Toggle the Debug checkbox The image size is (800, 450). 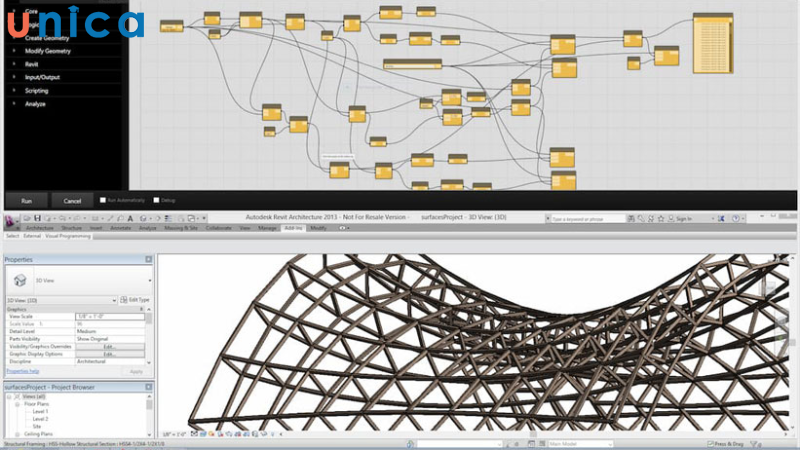pyautogui.click(x=156, y=200)
